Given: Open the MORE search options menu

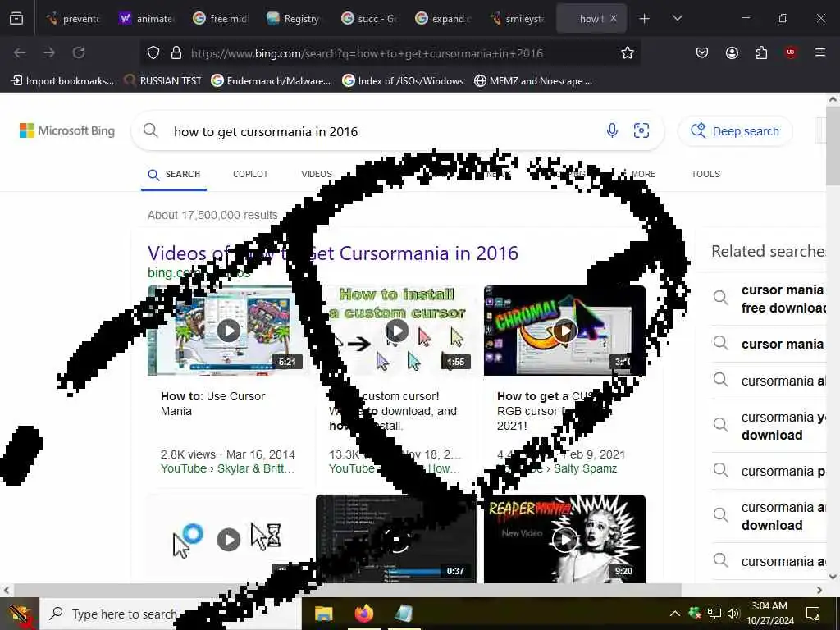Looking at the screenshot, I should [x=638, y=174].
